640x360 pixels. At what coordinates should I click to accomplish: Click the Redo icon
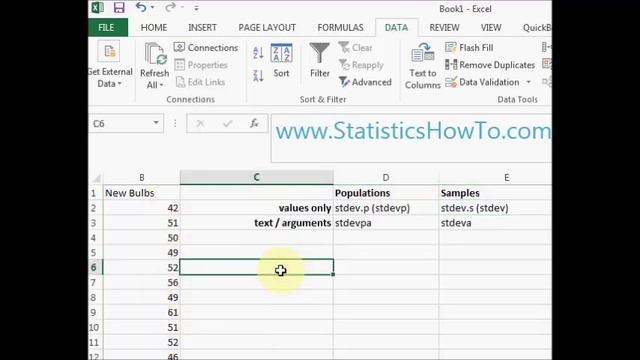click(x=170, y=7)
